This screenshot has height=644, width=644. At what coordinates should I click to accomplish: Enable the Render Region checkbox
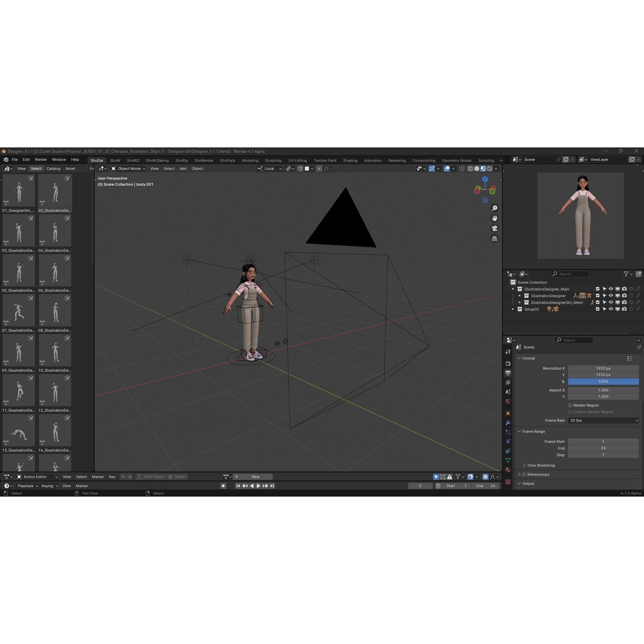[x=570, y=405]
